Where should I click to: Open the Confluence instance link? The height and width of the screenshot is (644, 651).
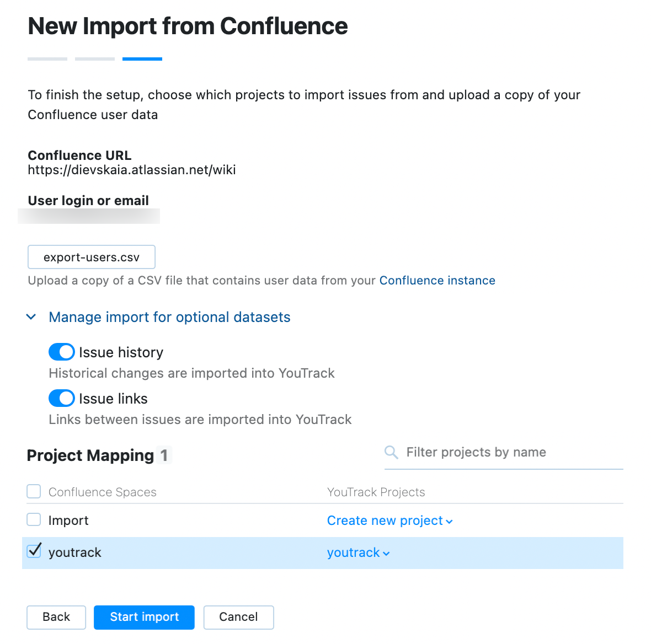point(437,280)
